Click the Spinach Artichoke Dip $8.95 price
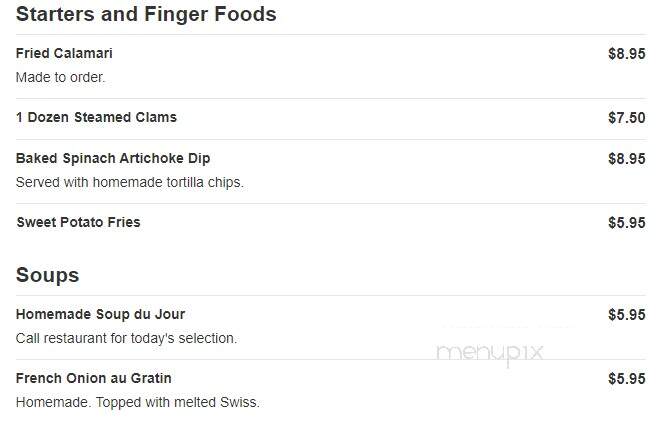This screenshot has width=669, height=435. click(626, 159)
